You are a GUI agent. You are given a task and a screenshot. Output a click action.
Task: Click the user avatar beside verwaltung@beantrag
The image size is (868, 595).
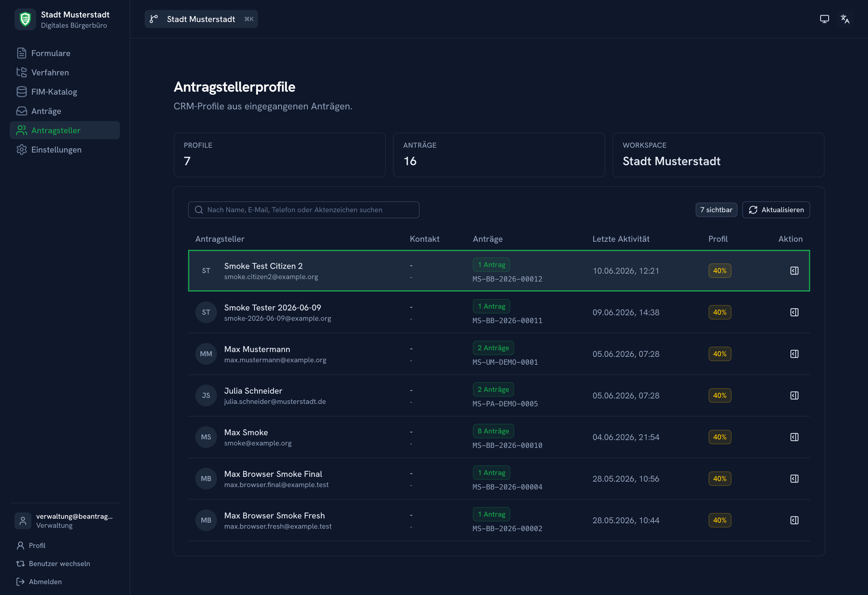[x=23, y=521]
